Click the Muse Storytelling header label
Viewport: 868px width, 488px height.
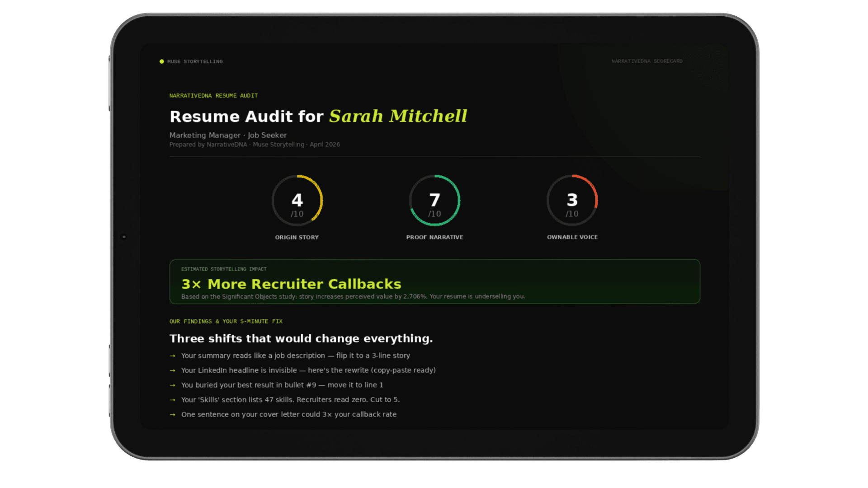pos(195,61)
